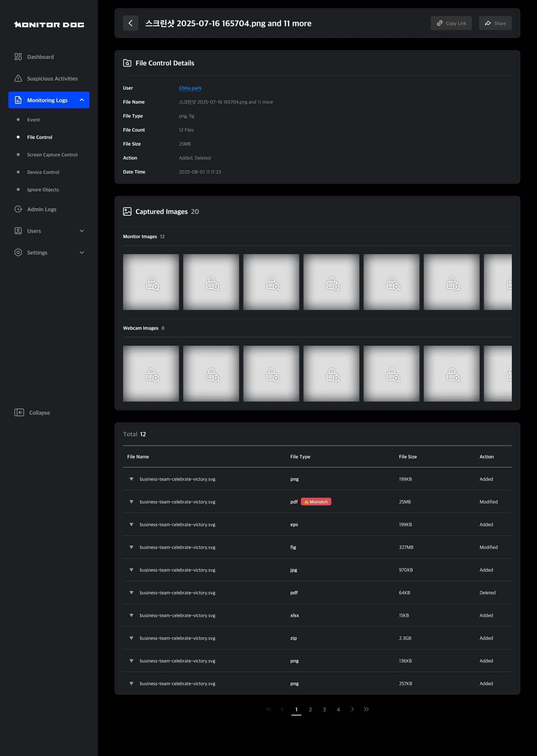
Task: Collapse the Monitoring Logs menu section
Action: pos(82,100)
